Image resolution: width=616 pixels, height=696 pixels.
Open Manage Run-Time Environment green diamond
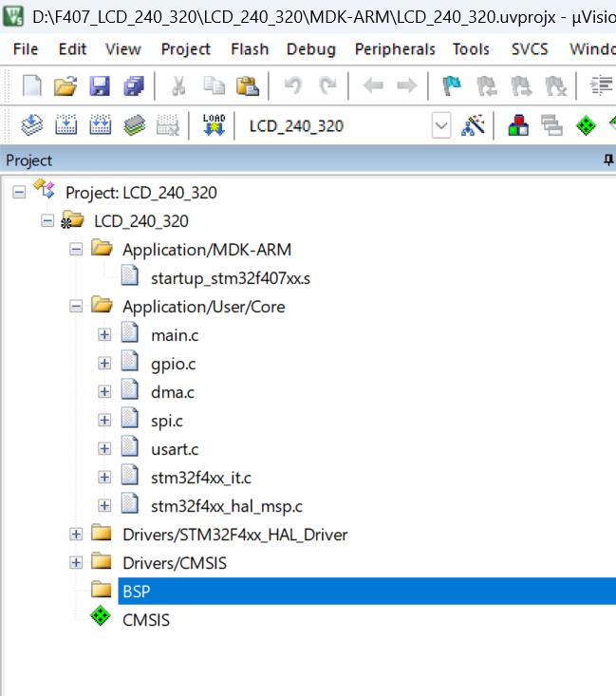(x=586, y=125)
